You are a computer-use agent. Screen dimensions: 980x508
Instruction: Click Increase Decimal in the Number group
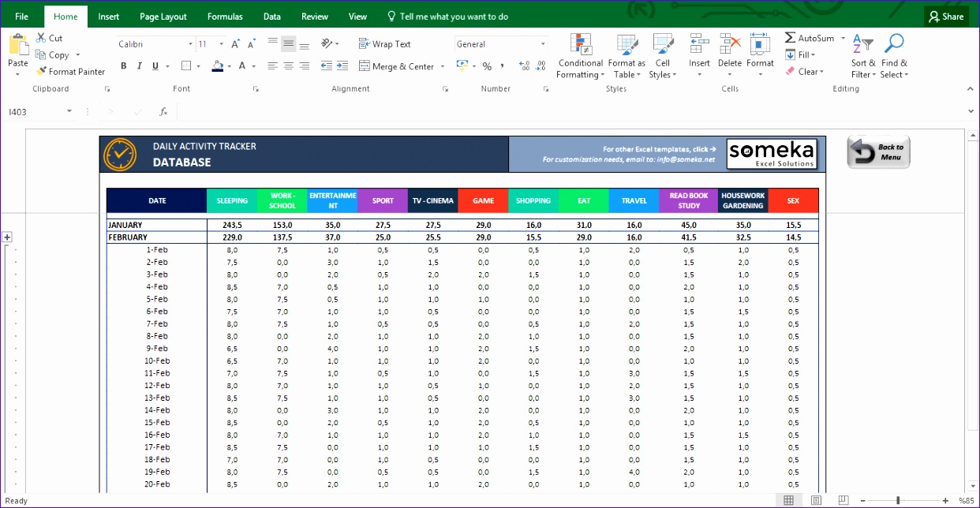tap(524, 66)
